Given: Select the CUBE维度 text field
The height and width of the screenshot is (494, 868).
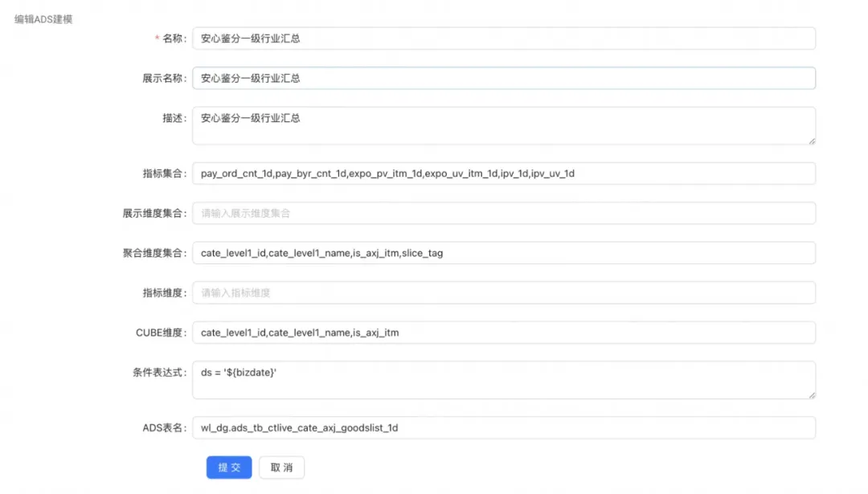Looking at the screenshot, I should coord(503,333).
